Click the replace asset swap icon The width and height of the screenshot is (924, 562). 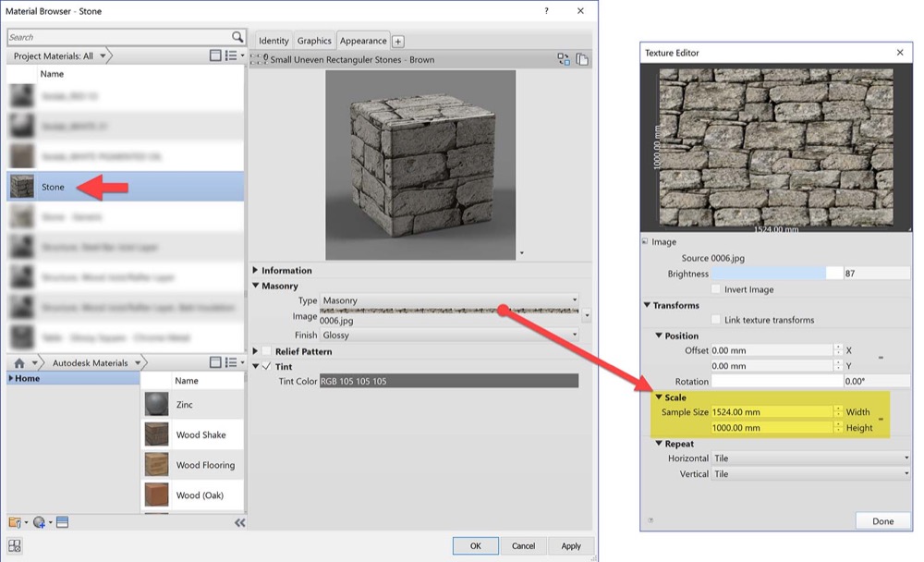[x=564, y=58]
